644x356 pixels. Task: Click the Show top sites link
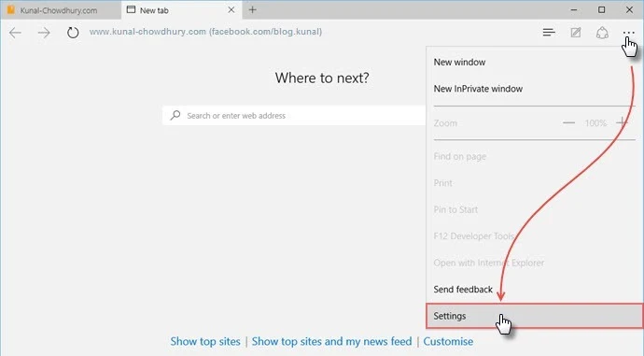click(205, 342)
